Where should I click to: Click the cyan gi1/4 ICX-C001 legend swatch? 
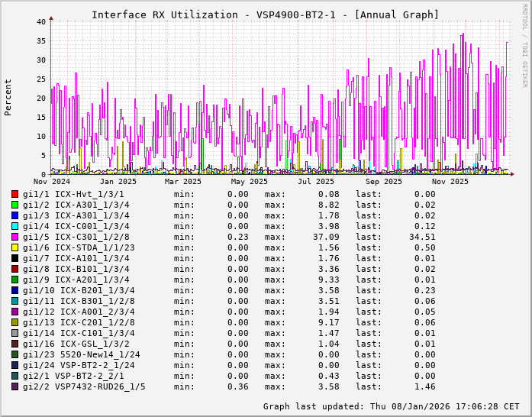pos(15,226)
